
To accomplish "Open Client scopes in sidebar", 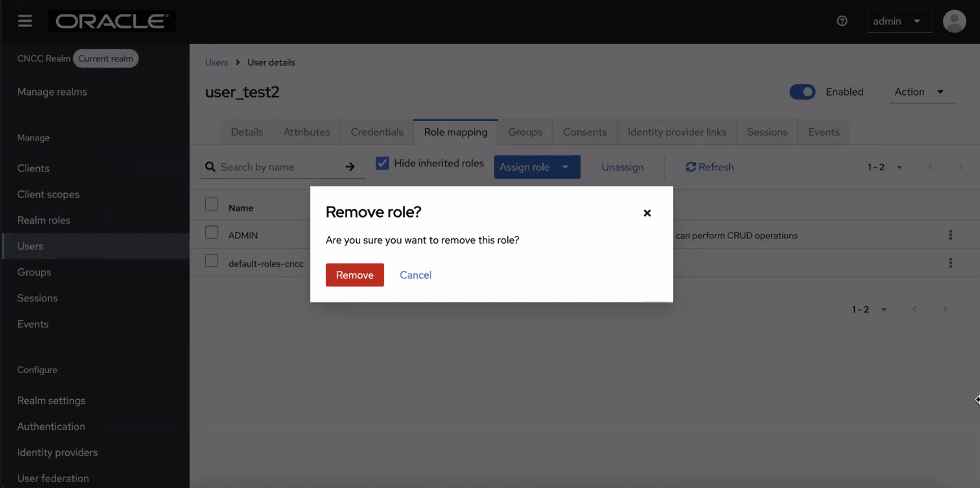I will click(96, 194).
